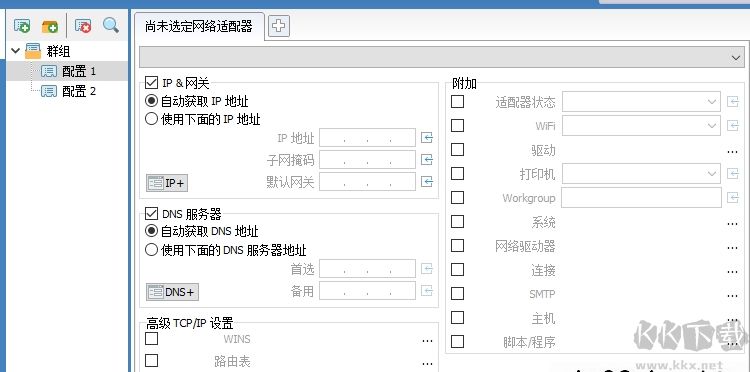Enable the 驱动 checkbox

pyautogui.click(x=458, y=149)
